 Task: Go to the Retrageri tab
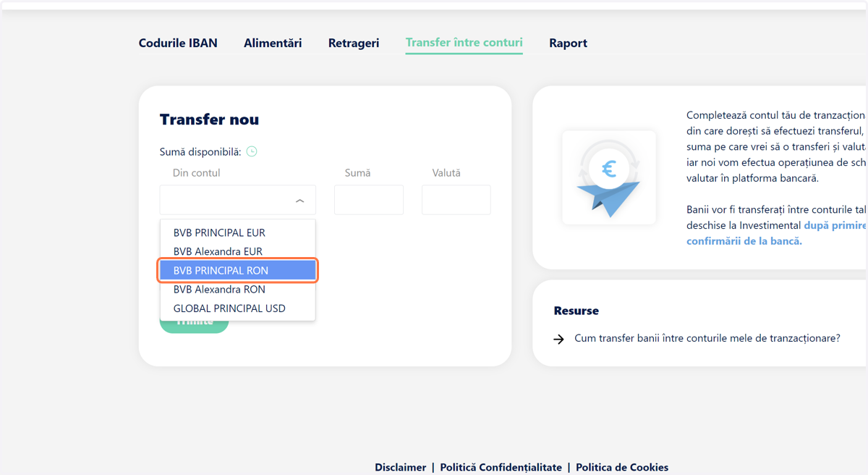[x=354, y=43]
